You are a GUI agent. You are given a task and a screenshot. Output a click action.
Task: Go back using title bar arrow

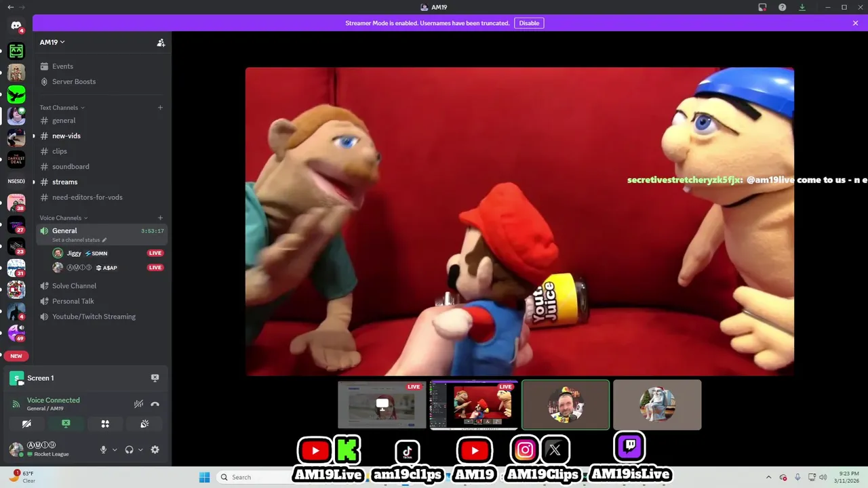coord(10,7)
